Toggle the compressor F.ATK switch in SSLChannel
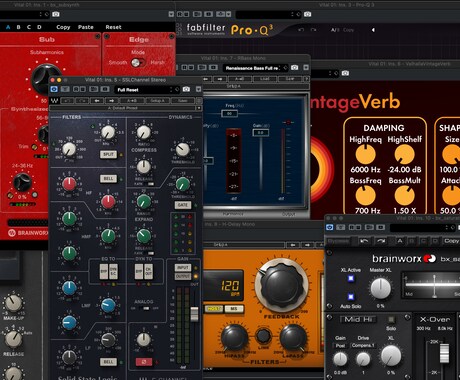 coord(150,184)
